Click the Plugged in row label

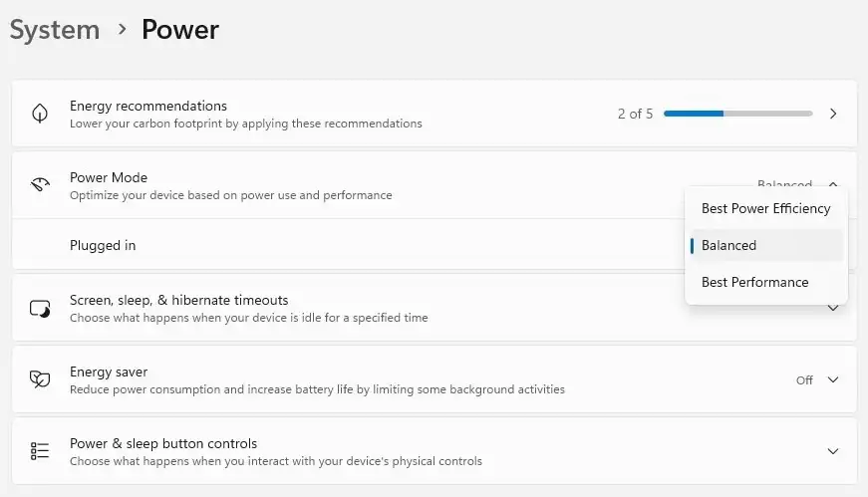coord(103,245)
